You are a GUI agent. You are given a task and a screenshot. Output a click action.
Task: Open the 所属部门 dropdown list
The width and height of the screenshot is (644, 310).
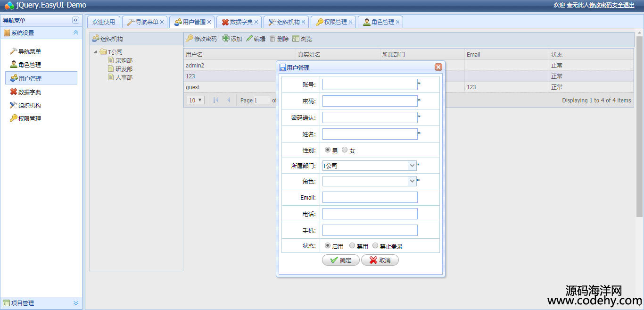click(412, 166)
